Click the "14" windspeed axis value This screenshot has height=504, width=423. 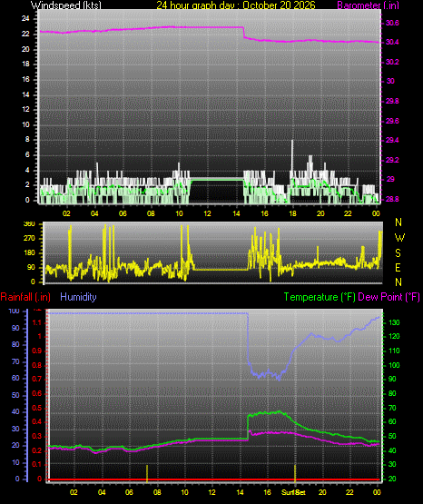(x=25, y=94)
